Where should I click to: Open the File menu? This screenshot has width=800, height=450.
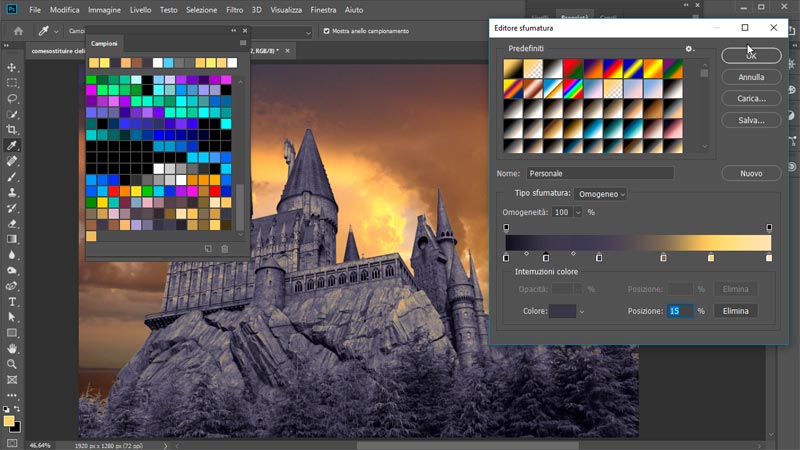point(35,10)
